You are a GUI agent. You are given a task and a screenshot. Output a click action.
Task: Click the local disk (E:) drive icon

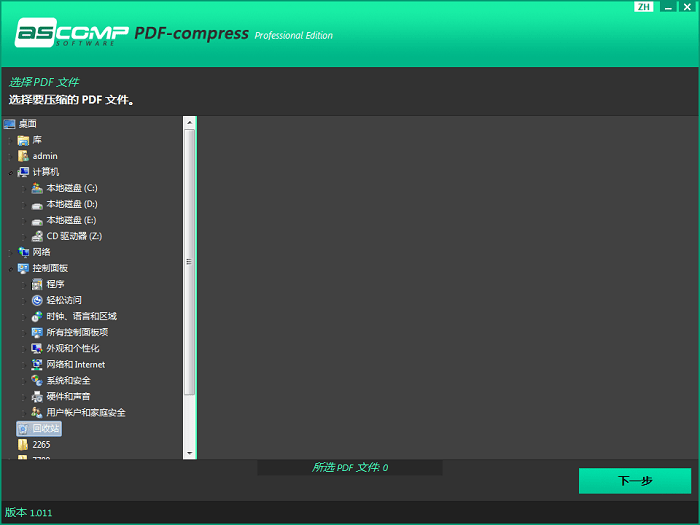coord(37,221)
